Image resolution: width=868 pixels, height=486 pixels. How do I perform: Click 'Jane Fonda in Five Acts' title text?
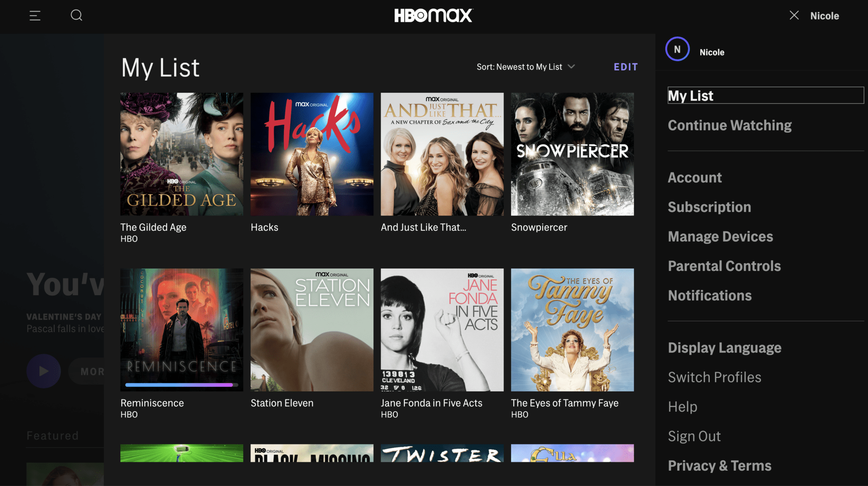pos(431,403)
